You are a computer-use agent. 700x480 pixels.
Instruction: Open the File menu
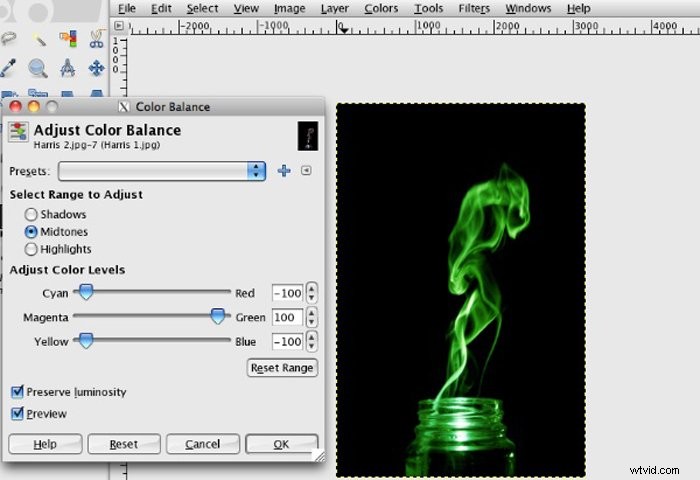(x=127, y=8)
